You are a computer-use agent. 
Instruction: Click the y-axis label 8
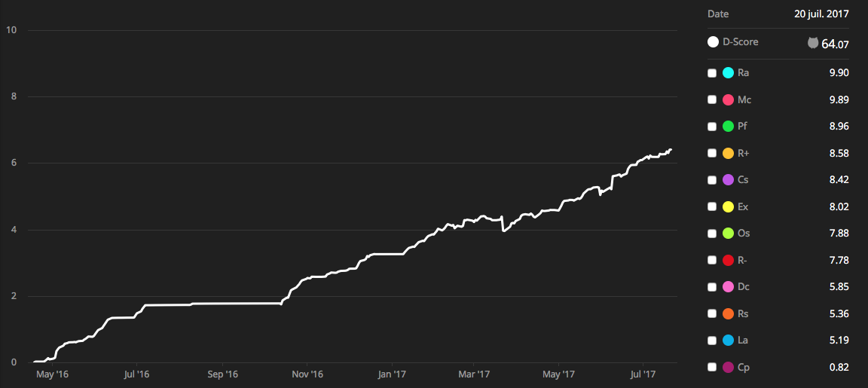12,97
